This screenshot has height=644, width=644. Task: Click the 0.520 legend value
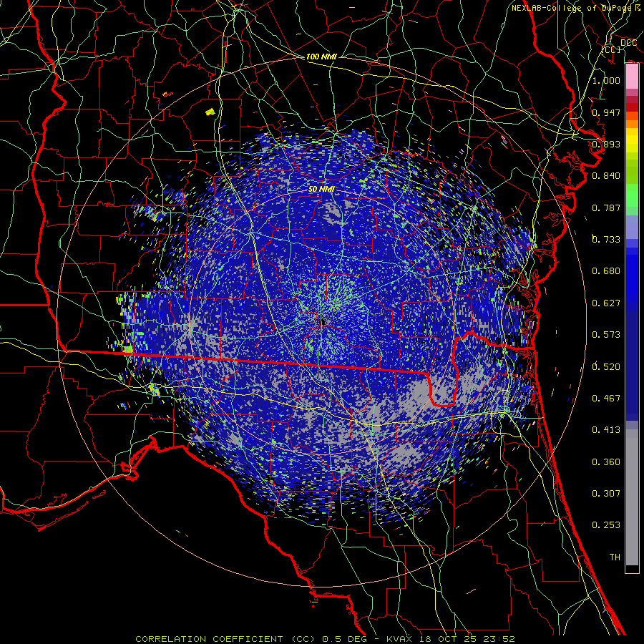pyautogui.click(x=606, y=367)
